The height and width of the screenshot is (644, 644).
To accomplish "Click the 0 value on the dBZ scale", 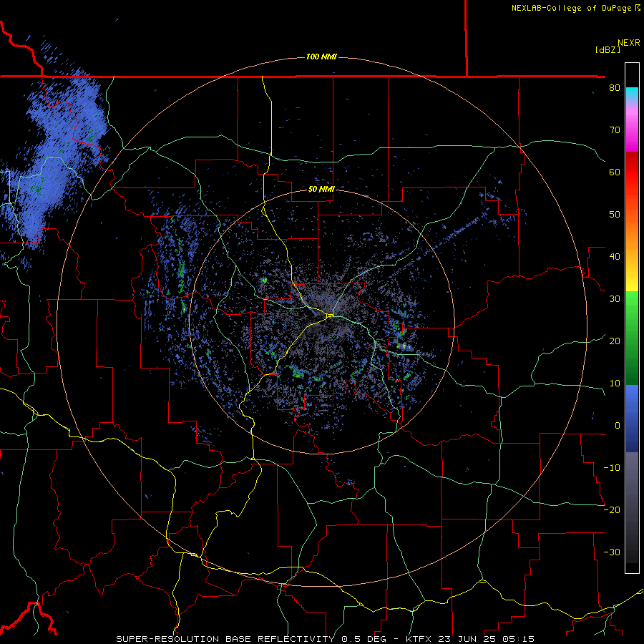I will point(617,426).
